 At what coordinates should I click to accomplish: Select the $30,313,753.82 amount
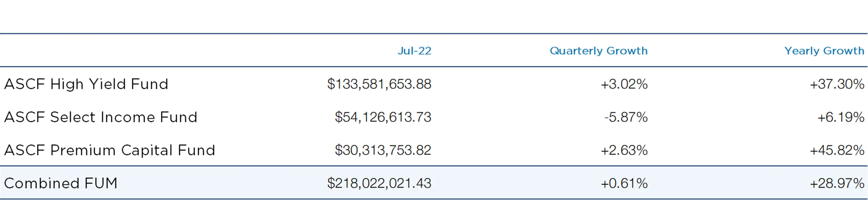(x=383, y=150)
